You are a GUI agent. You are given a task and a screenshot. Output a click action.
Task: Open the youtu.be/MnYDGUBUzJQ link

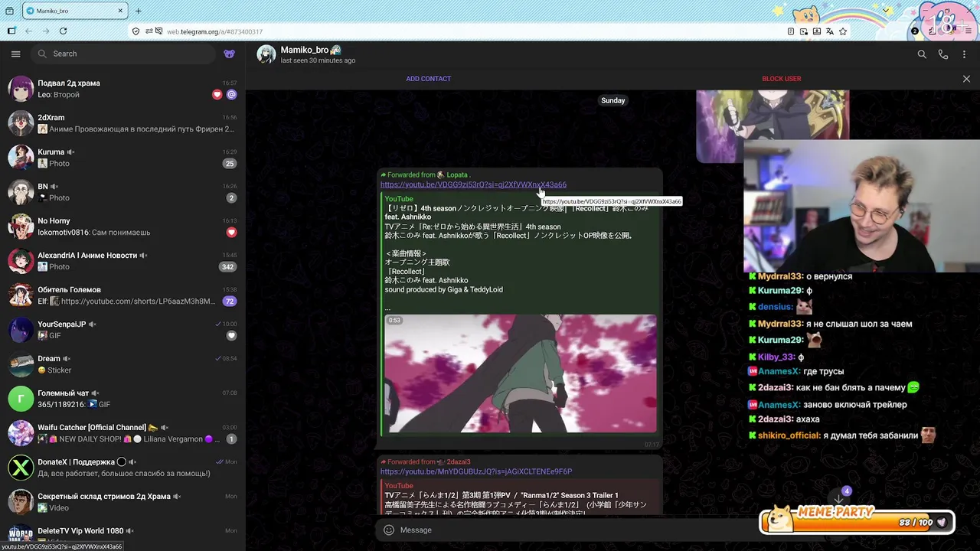476,471
